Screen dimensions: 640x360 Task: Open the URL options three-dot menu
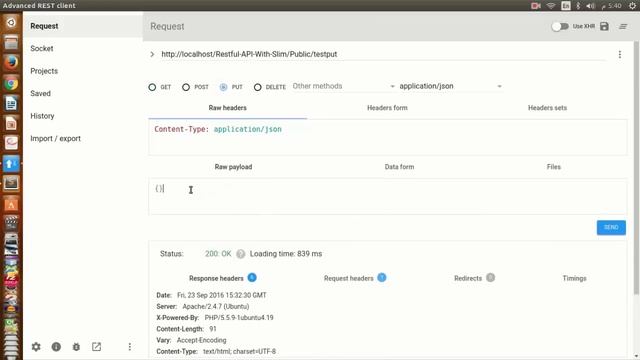tap(620, 54)
